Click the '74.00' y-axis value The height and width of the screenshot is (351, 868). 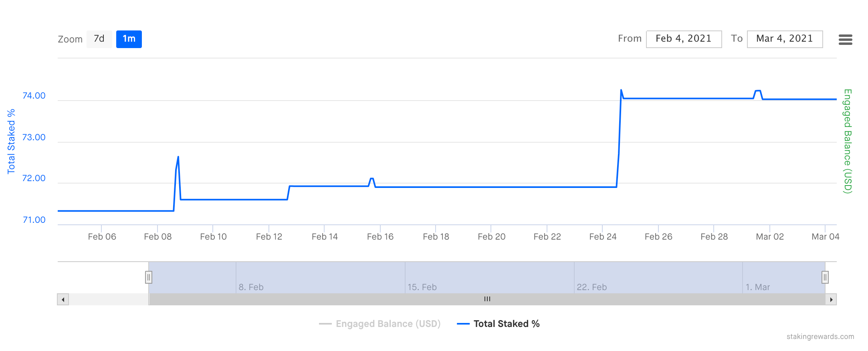coord(34,96)
